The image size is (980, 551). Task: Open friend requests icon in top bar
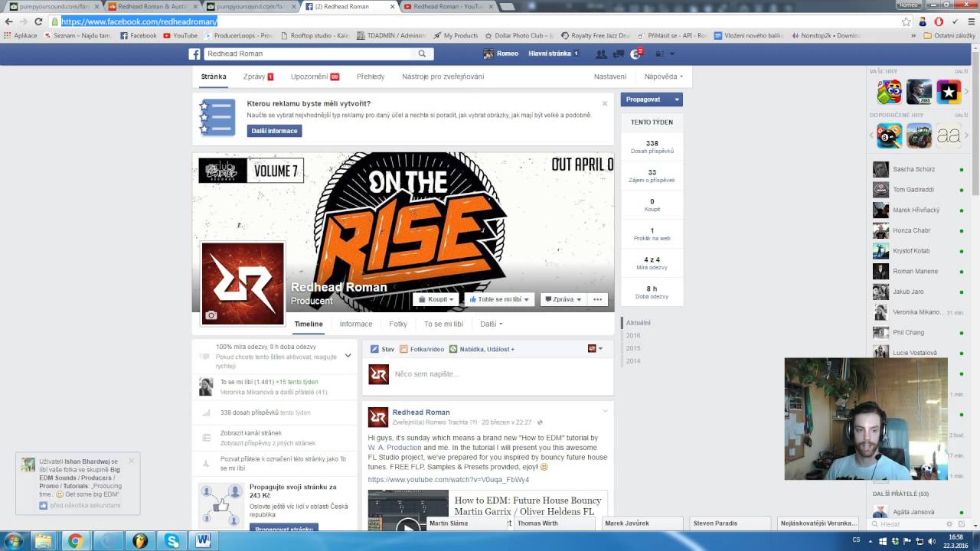coord(601,54)
